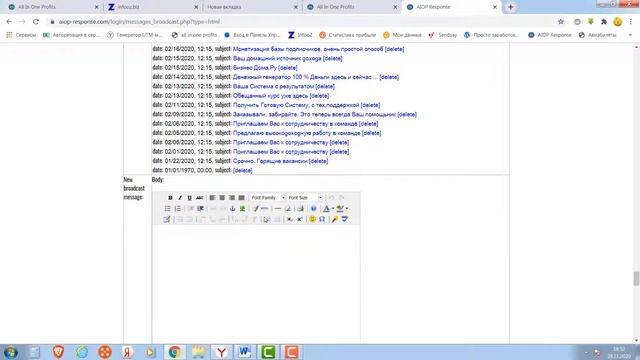Insert a horizontal rule
Image resolution: width=640 pixels, height=360 pixels.
(x=278, y=209)
